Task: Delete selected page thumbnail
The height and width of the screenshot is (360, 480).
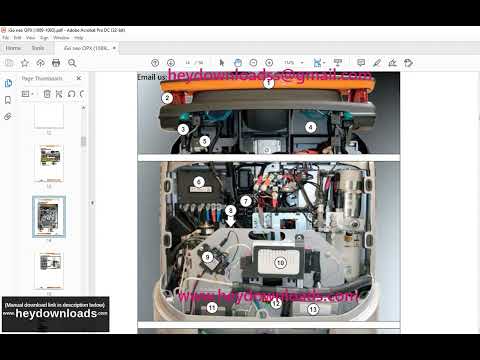Action: [47, 94]
